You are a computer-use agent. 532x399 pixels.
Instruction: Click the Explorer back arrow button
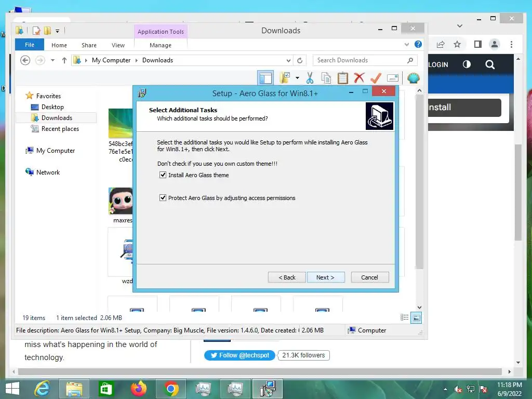pyautogui.click(x=25, y=60)
